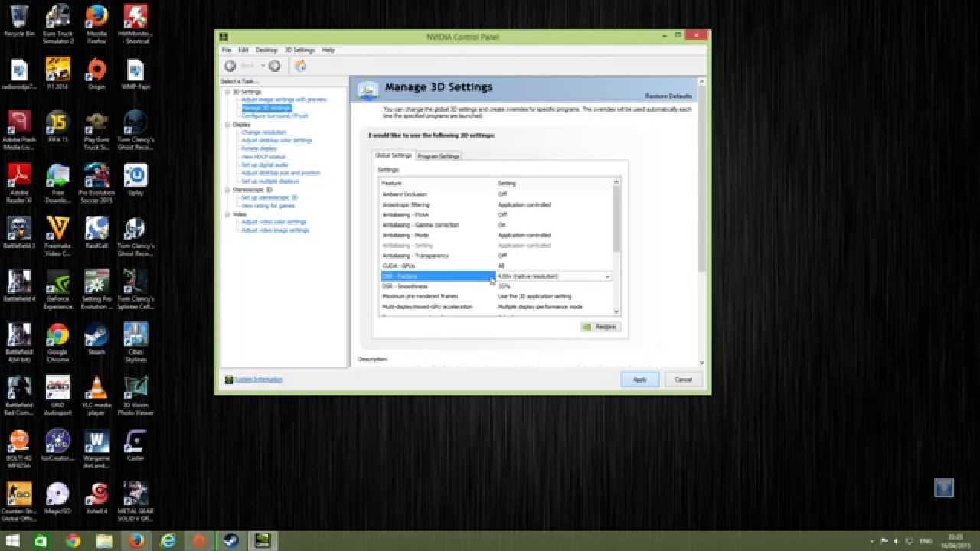Collapse the Display tree node
Image resolution: width=980 pixels, height=551 pixels.
(227, 124)
